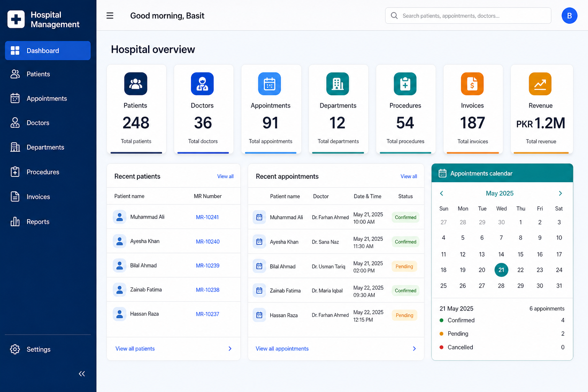Click Hassan Raza's appointment calendar icon
This screenshot has width=588, height=392.
click(x=259, y=315)
